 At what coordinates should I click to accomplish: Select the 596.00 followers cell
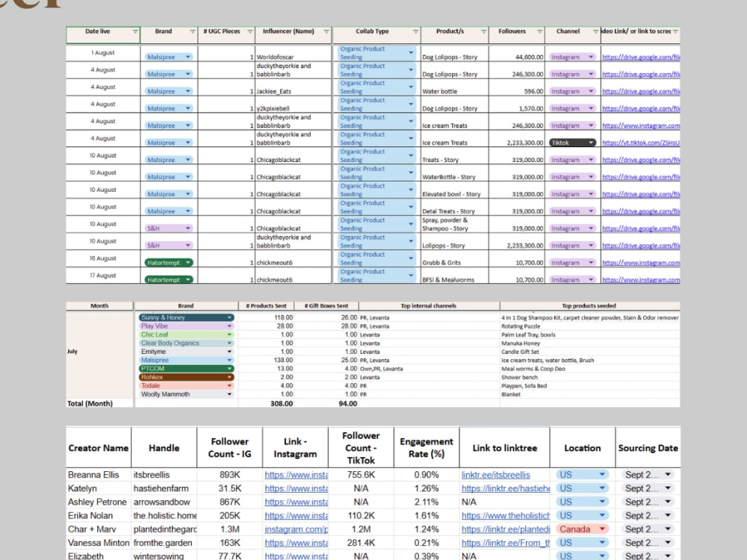click(516, 87)
